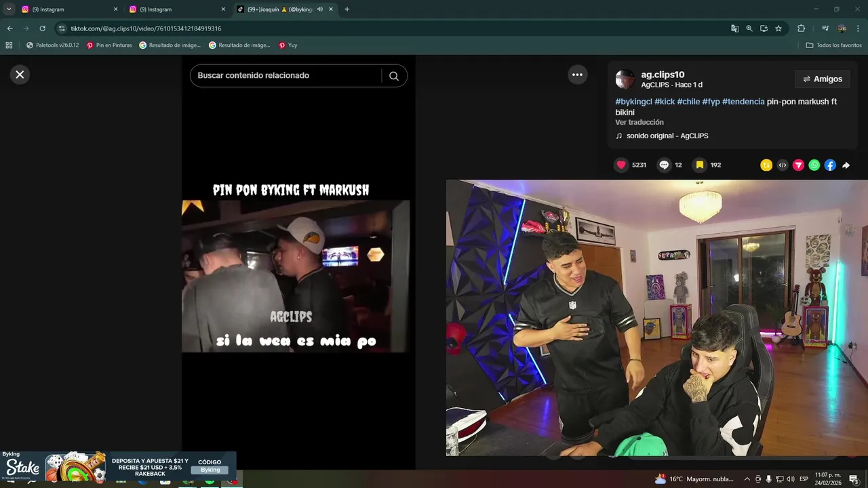Open the ESP language indicator
Screen dimensions: 868x488
click(804, 479)
